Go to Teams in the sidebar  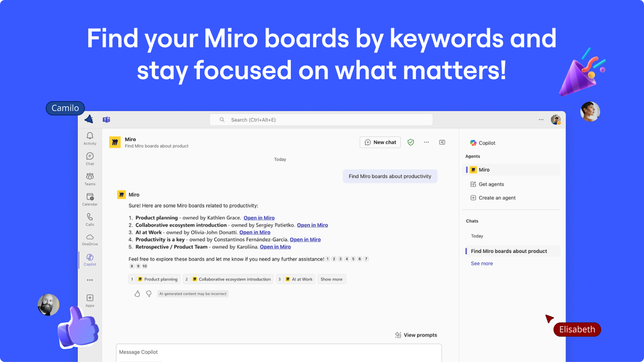[90, 179]
